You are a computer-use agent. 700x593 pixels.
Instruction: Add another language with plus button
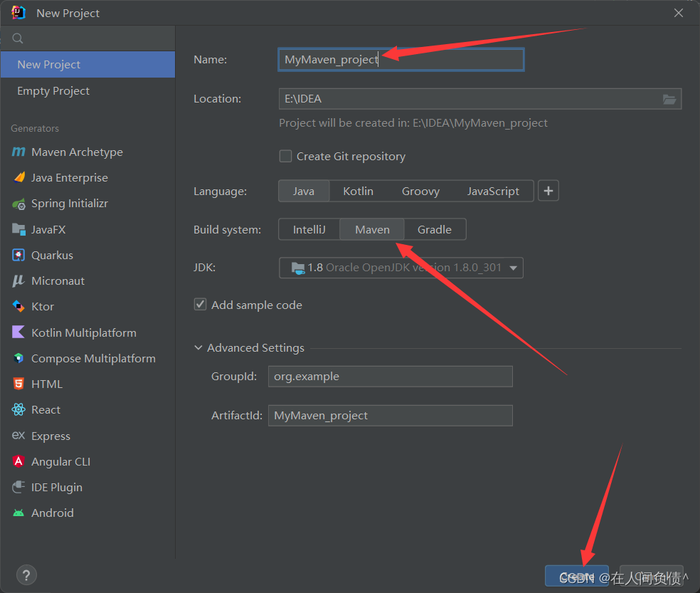click(548, 191)
